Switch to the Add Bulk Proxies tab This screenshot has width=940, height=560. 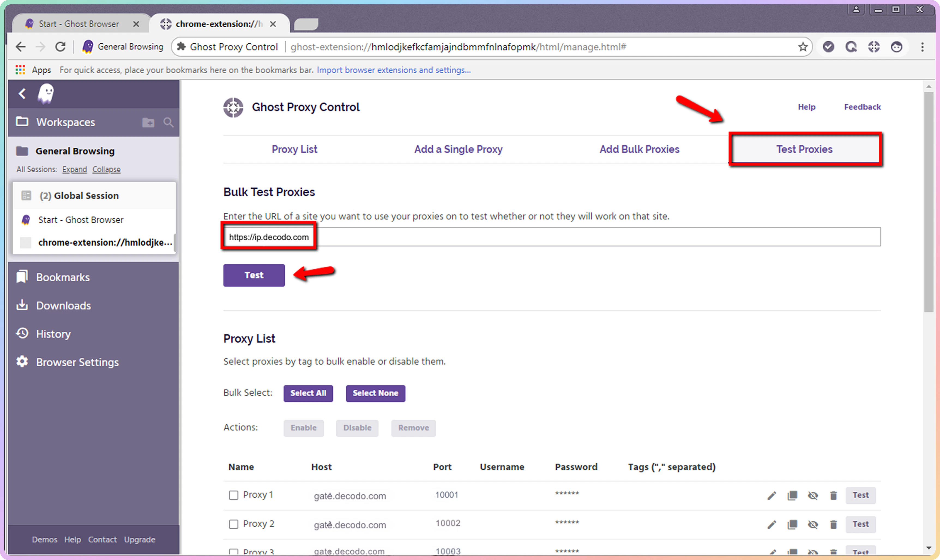[639, 150]
